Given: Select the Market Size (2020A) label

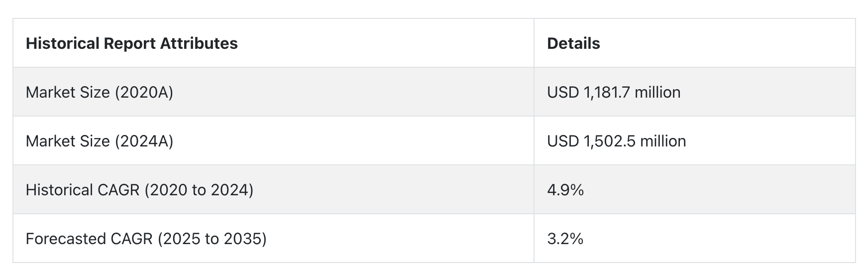Looking at the screenshot, I should tap(100, 92).
